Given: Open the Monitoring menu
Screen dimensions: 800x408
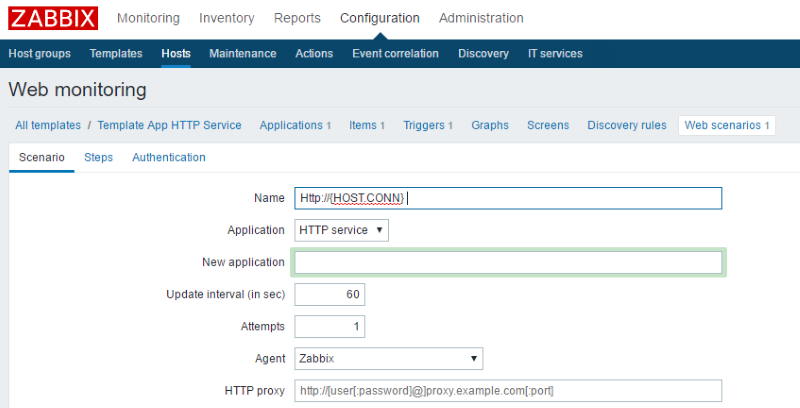Looking at the screenshot, I should point(148,18).
